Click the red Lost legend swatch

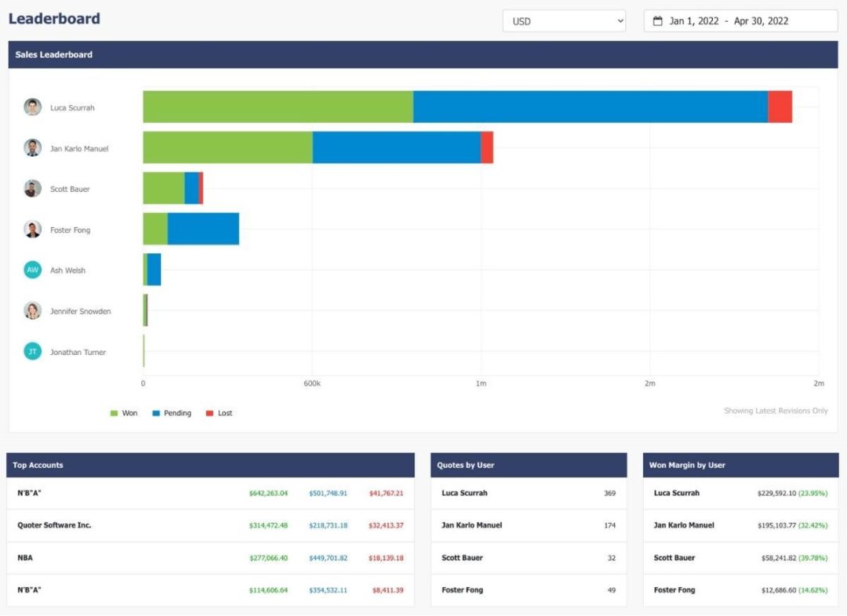(x=209, y=414)
